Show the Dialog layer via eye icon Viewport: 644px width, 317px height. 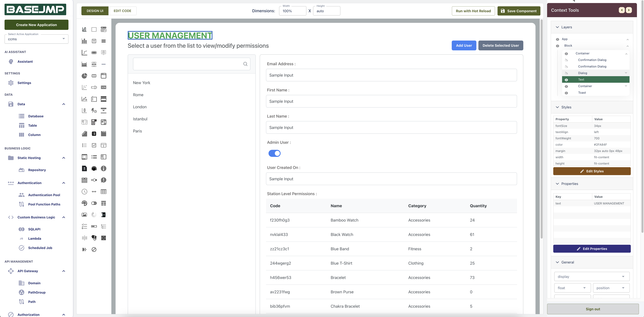[566, 73]
